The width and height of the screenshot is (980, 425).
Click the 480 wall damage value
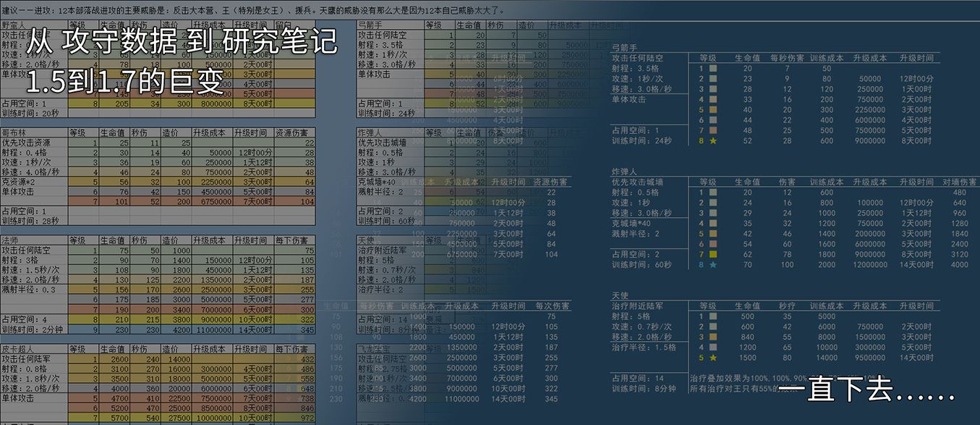pyautogui.click(x=960, y=193)
